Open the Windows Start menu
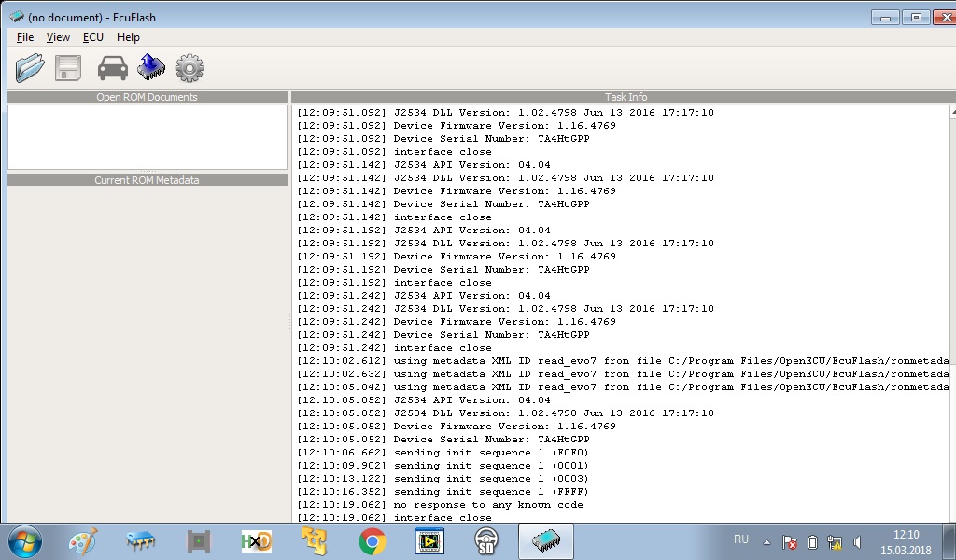The width and height of the screenshot is (956, 560). click(25, 541)
